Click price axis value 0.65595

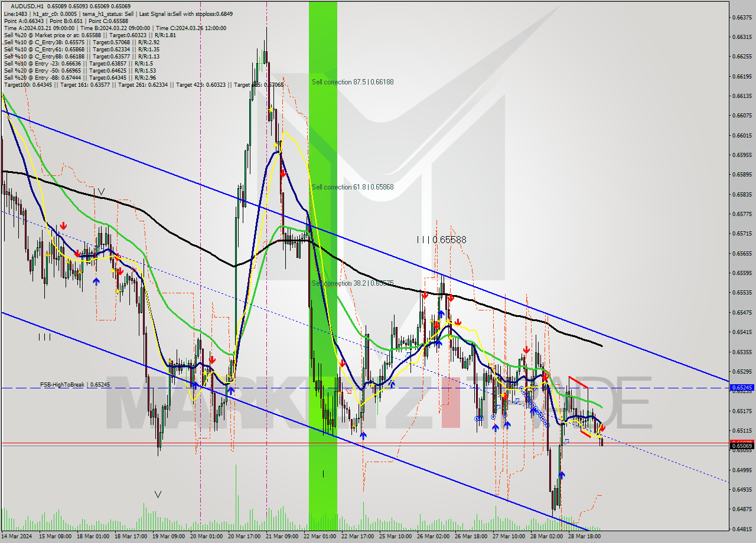pyautogui.click(x=742, y=273)
